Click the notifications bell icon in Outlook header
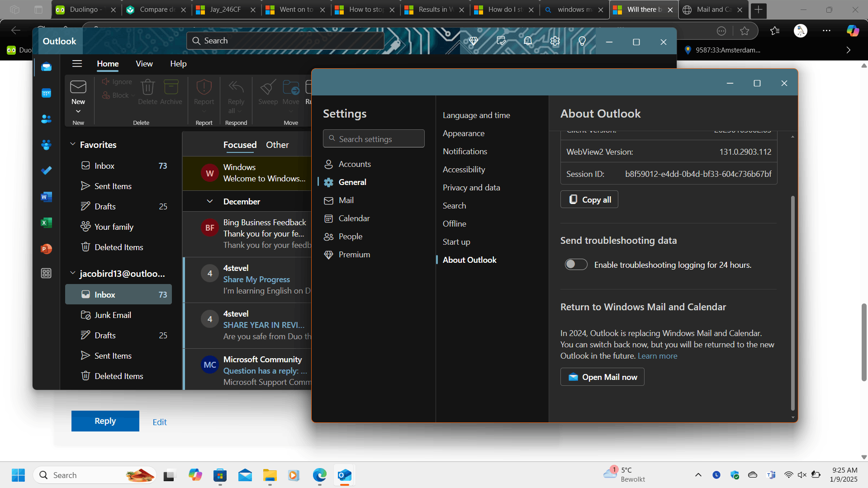 [528, 41]
